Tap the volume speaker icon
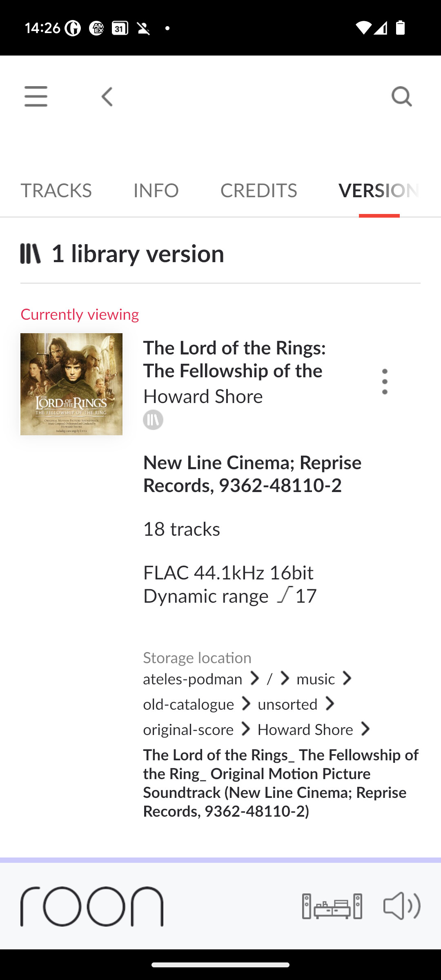This screenshot has height=980, width=441. tap(402, 906)
